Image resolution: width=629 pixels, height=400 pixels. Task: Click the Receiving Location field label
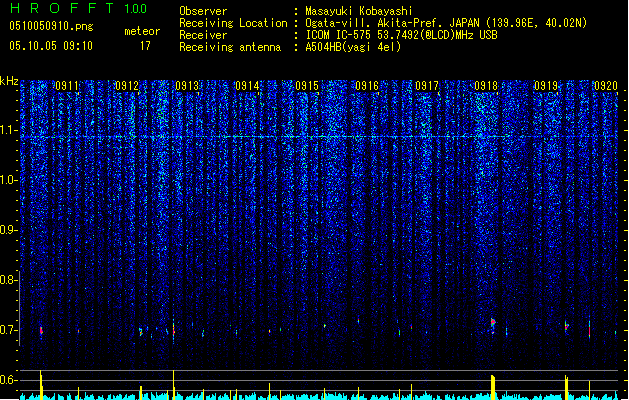(233, 23)
